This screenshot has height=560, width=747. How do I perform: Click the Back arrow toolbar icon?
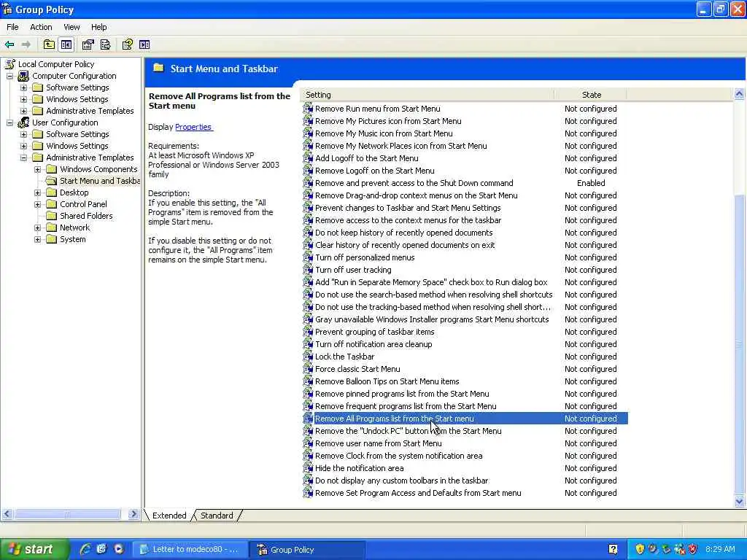point(9,44)
